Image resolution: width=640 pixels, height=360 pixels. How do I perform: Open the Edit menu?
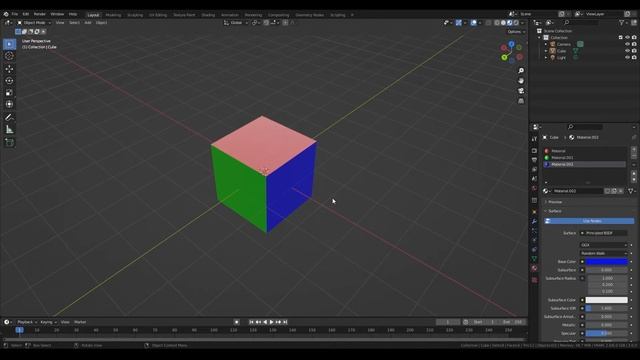pyautogui.click(x=26, y=14)
